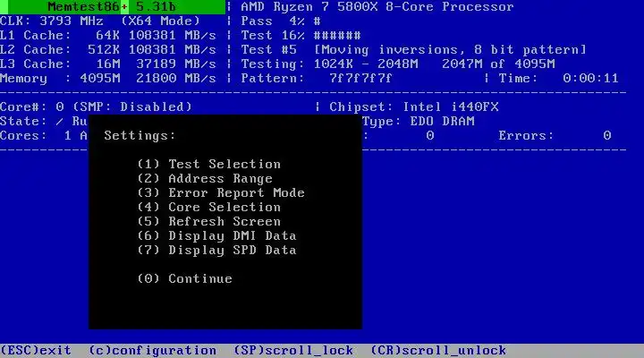Screen dimensions: 644x358
Task: Click the Test 16% progress bar
Action: pyautogui.click(x=301, y=35)
